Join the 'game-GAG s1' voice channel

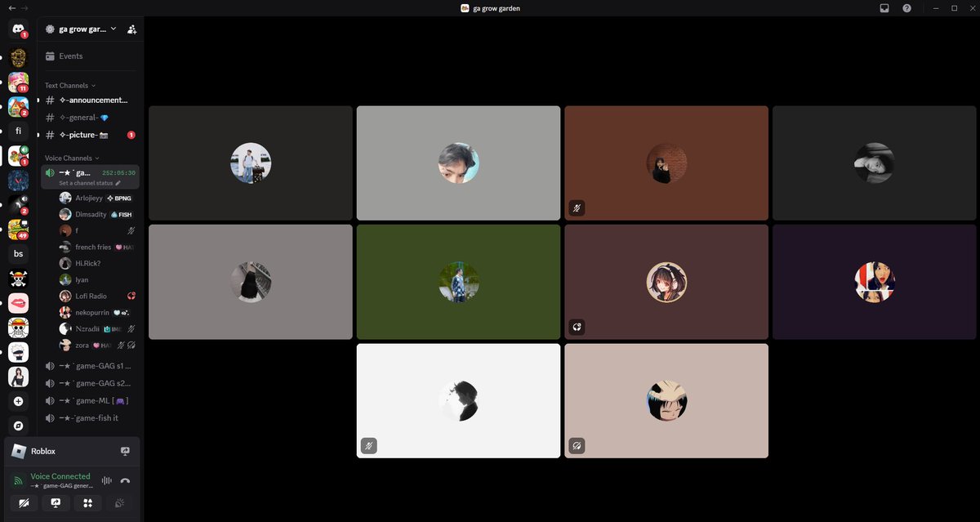click(91, 366)
